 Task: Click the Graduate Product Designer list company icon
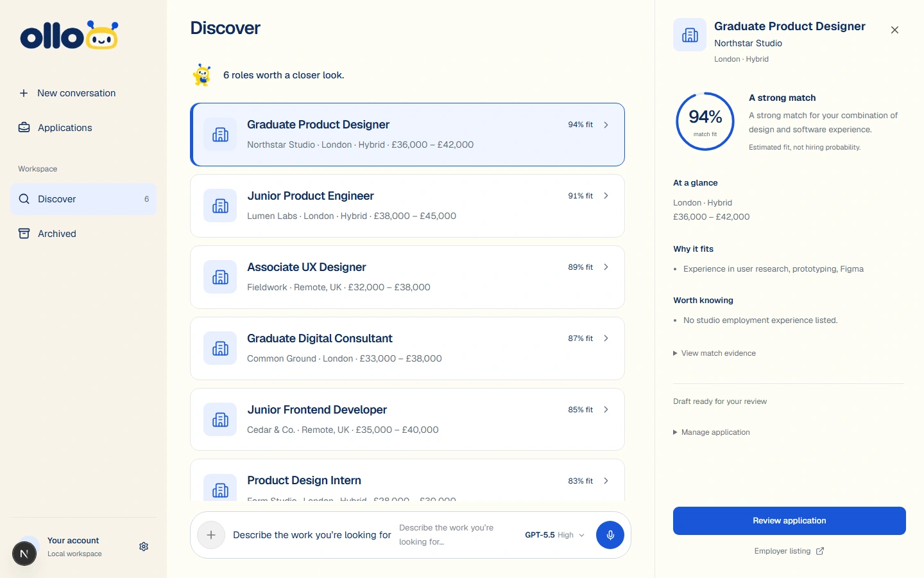click(220, 134)
